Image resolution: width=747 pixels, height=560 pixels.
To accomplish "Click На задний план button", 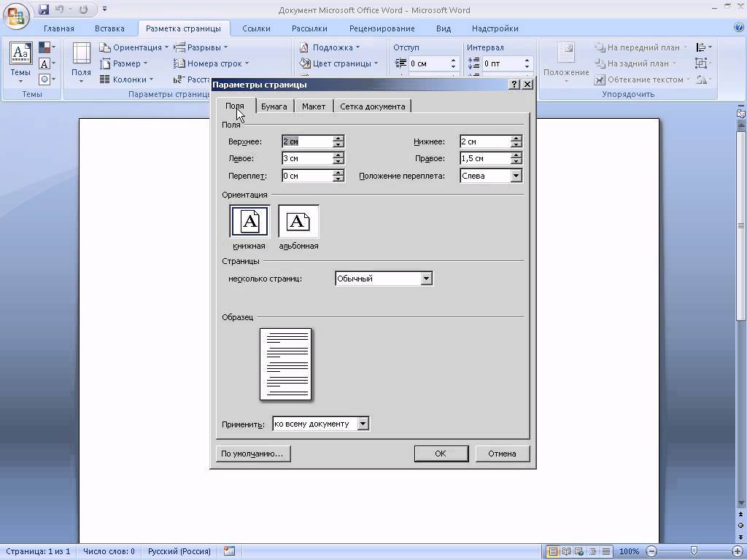I will tap(635, 63).
